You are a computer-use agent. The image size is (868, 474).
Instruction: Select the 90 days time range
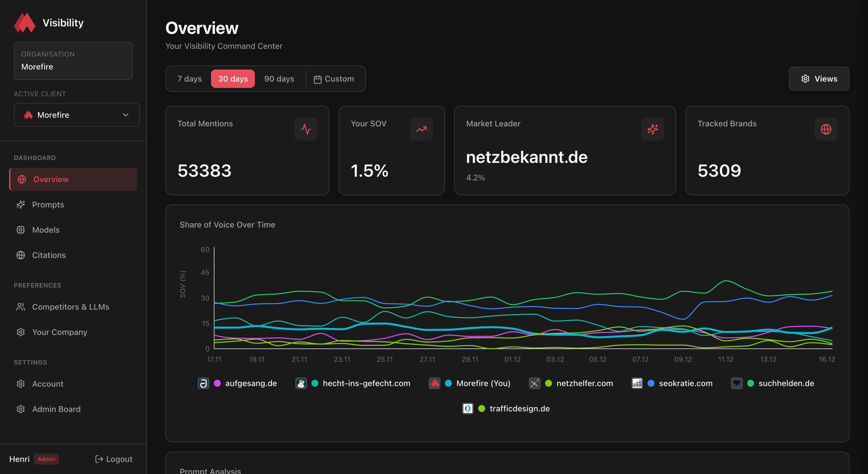[279, 78]
